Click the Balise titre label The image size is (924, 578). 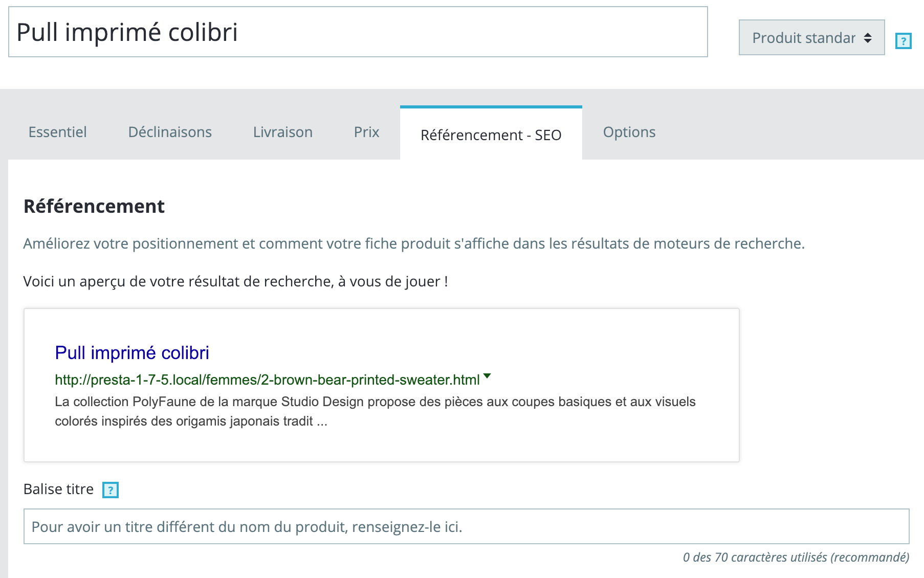click(58, 490)
